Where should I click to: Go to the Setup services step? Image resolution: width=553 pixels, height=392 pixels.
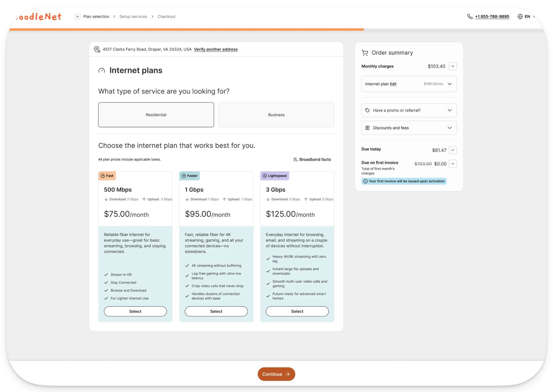[133, 17]
